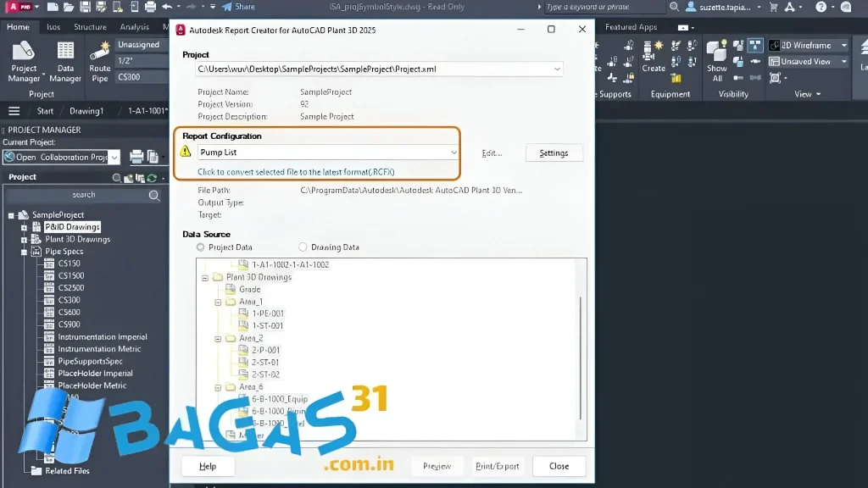Expand the Plant 3D Drawings node in Project Manager
Screen dimensions: 868x488
24,240
